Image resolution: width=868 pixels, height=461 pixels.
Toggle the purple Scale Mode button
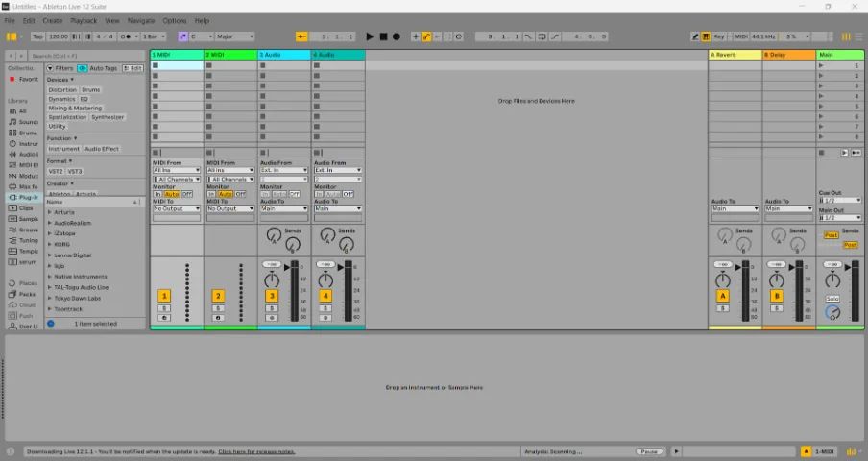(x=182, y=36)
